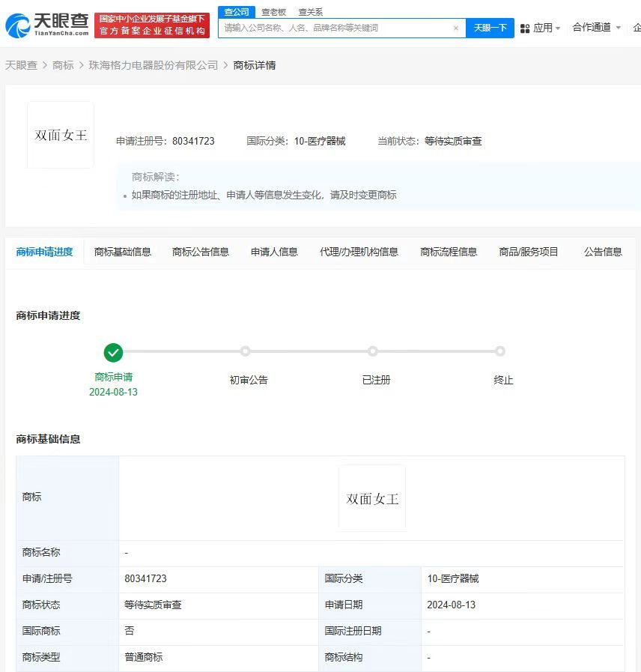Select the 查公司 search mode
641x672 pixels.
(237, 11)
